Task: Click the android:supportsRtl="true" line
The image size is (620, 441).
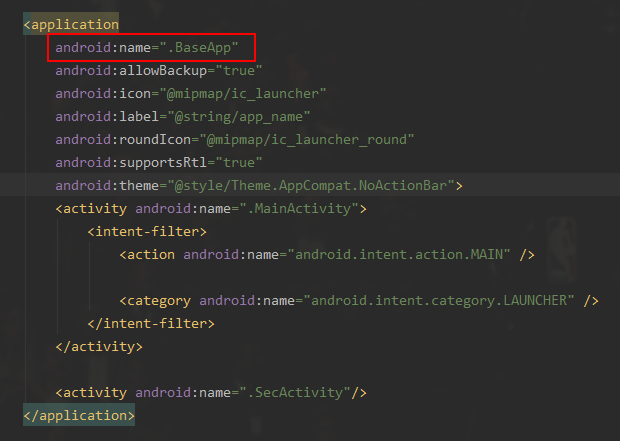Action: point(159,163)
